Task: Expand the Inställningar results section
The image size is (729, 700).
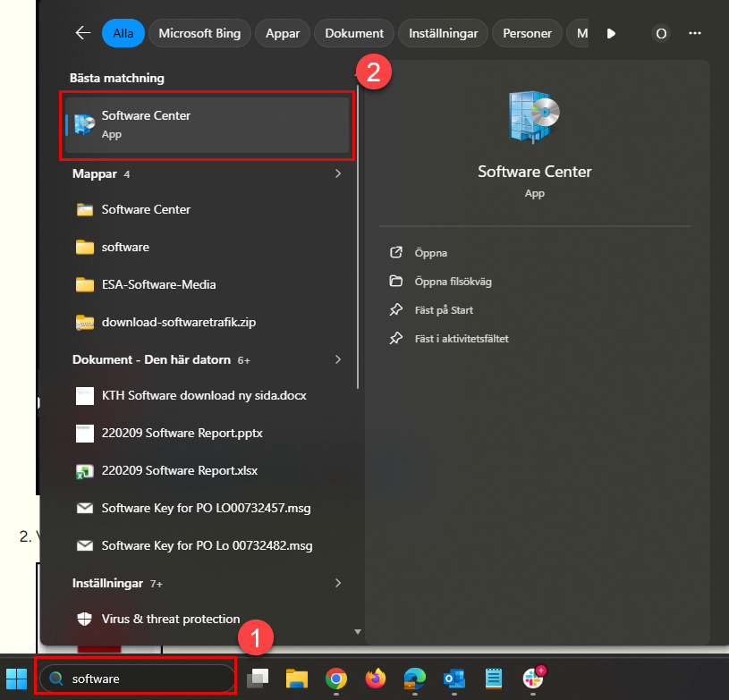Action: pyautogui.click(x=338, y=583)
